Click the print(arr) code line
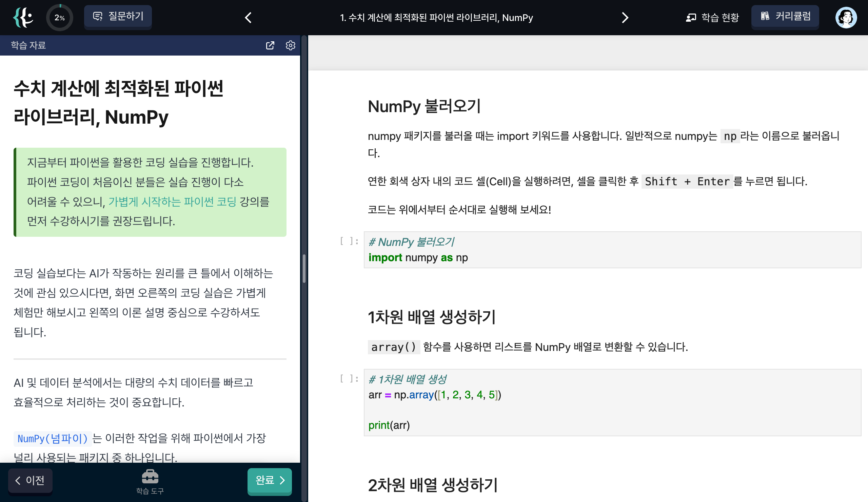This screenshot has height=502, width=868. [389, 425]
